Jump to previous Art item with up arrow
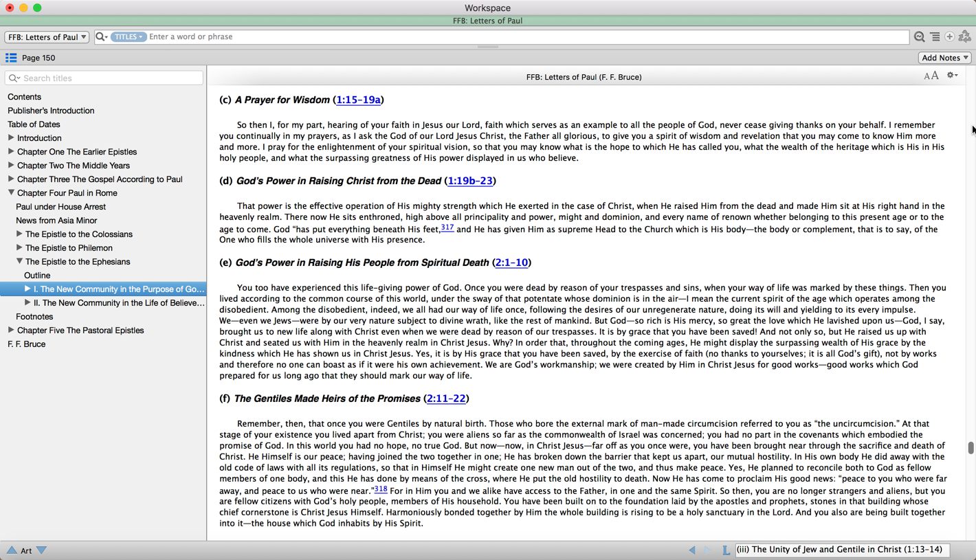Image resolution: width=976 pixels, height=560 pixels. (x=12, y=550)
